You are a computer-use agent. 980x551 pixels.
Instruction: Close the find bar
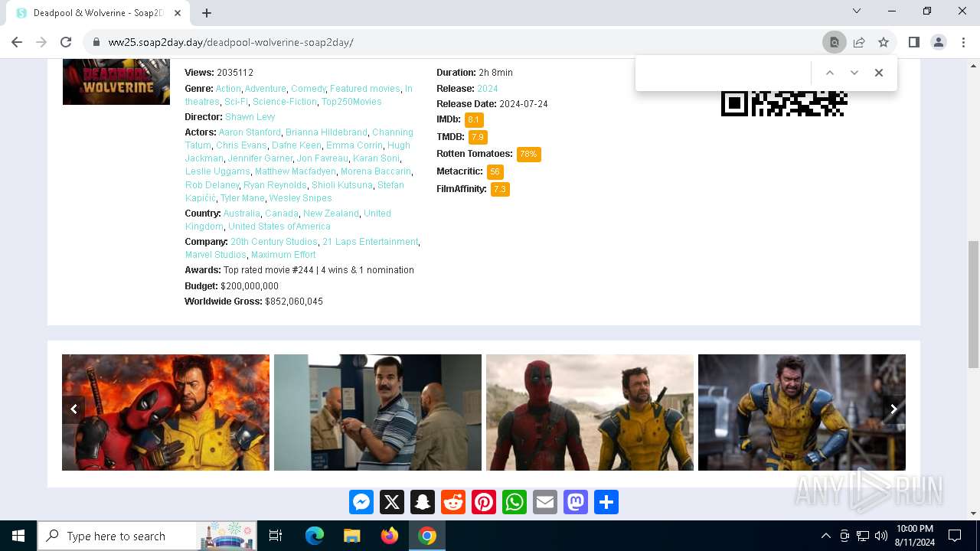click(x=879, y=73)
